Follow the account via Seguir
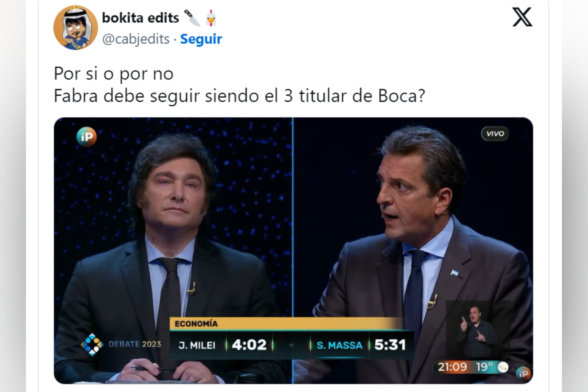 click(201, 39)
